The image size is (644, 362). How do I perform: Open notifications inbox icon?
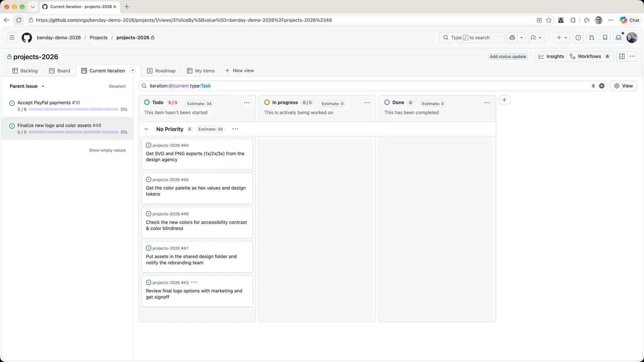click(619, 38)
